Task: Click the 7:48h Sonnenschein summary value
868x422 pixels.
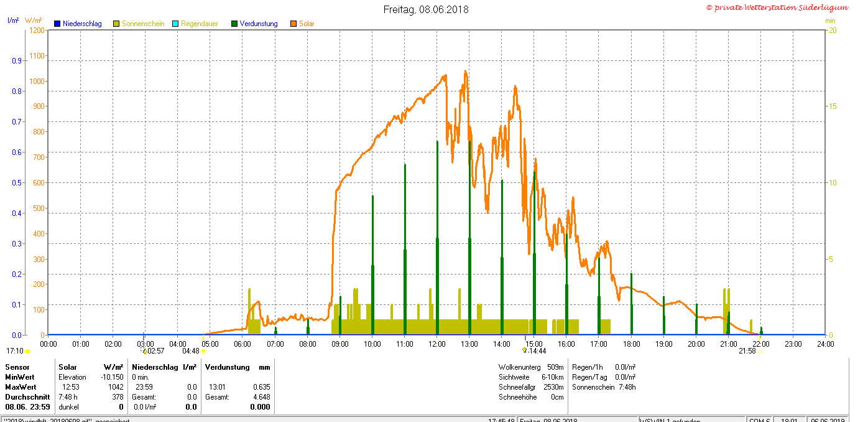Action: (x=627, y=387)
